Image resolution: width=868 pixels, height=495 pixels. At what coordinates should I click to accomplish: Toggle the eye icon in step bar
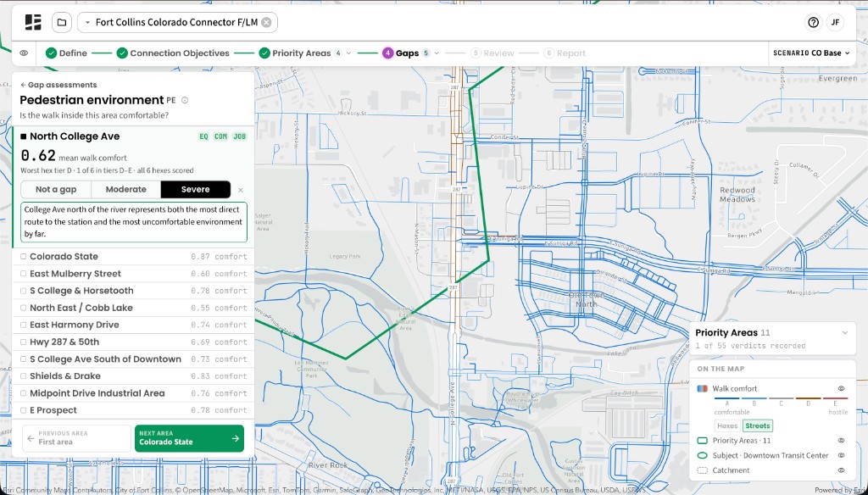(24, 53)
